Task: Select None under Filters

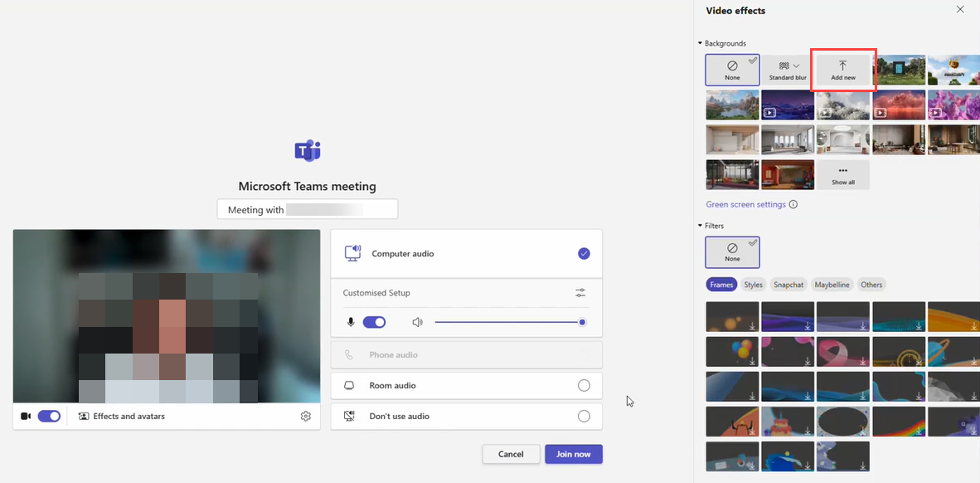Action: pyautogui.click(x=732, y=252)
